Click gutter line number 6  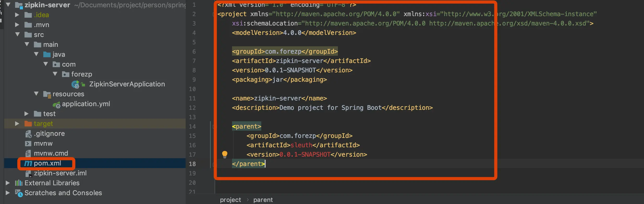(x=194, y=52)
